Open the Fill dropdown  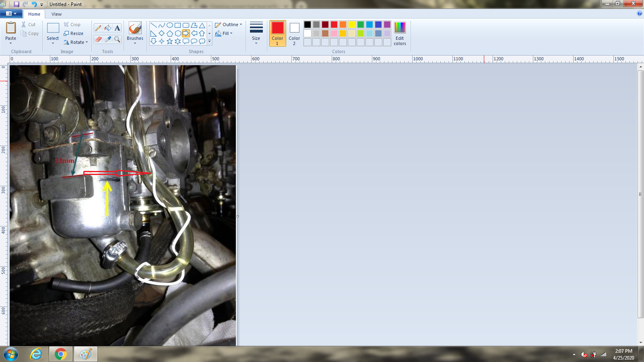click(x=224, y=33)
